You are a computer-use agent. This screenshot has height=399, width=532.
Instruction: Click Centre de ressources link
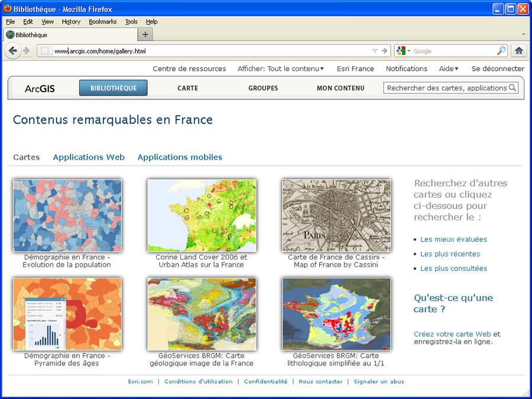point(189,69)
